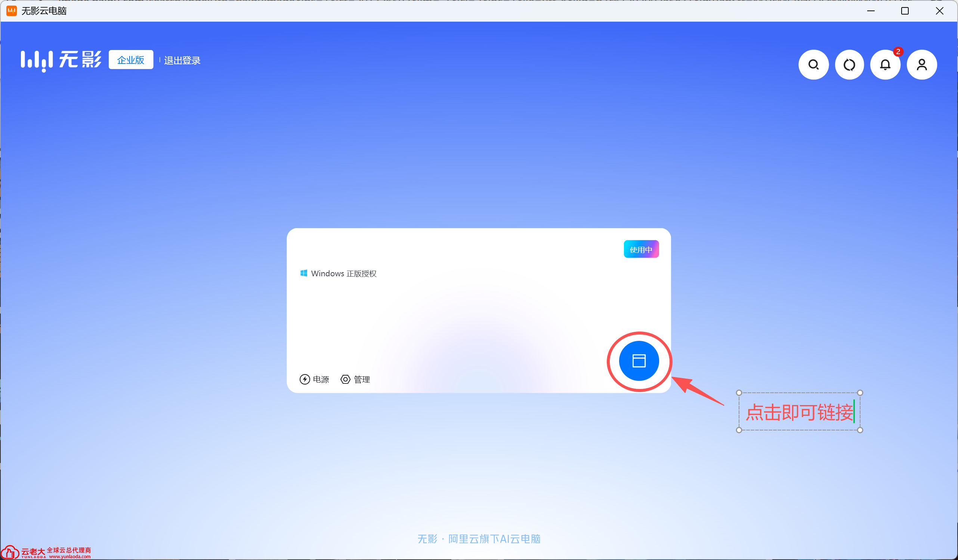Viewport: 958px width, 560px height.
Task: Click the refresh circular arrow icon
Action: pos(849,65)
